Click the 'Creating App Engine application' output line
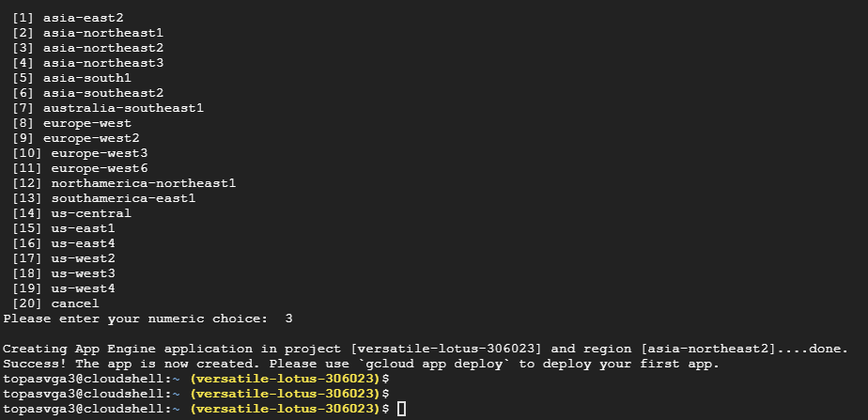868x420 pixels. point(426,349)
